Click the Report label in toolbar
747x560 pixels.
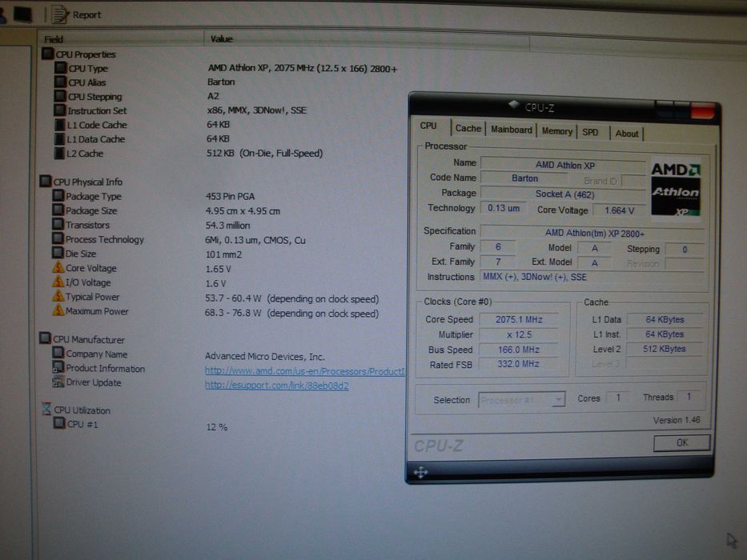(86, 14)
